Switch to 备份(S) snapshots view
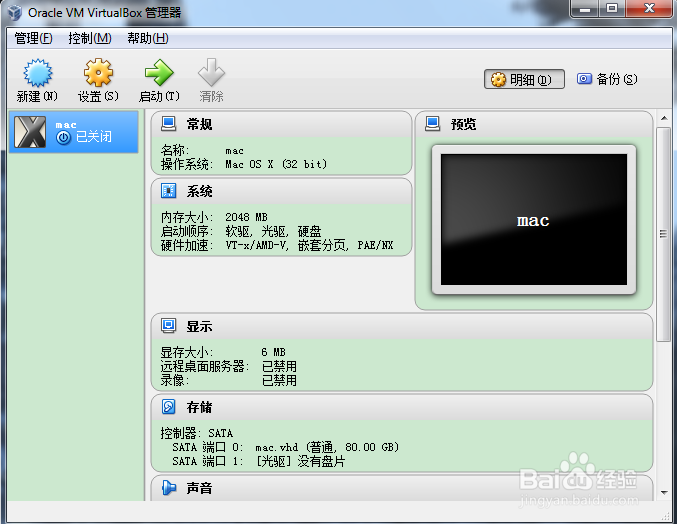Image resolution: width=677 pixels, height=524 pixels. tap(607, 79)
